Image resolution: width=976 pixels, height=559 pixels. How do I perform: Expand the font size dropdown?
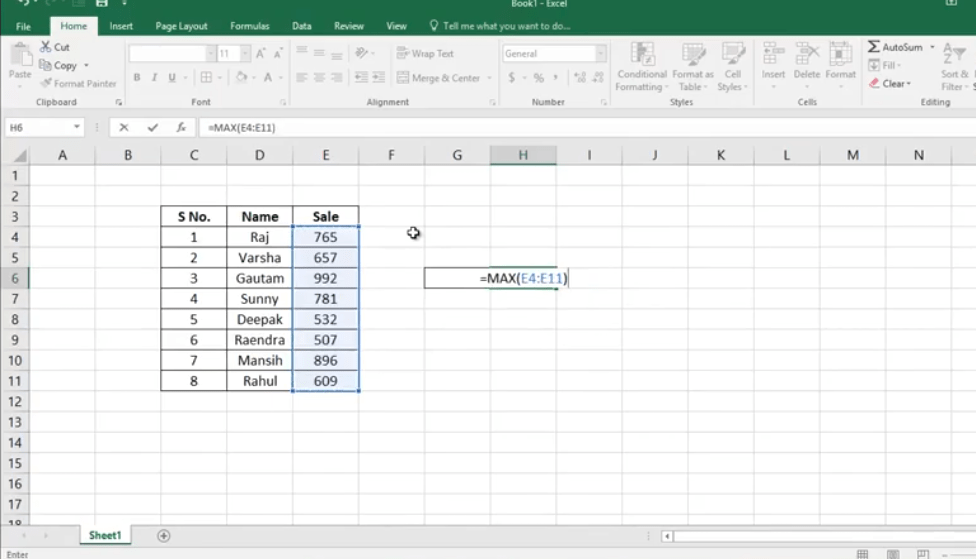tap(245, 54)
